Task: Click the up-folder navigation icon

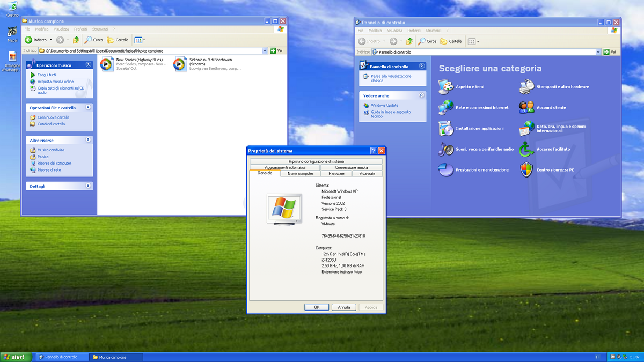Action: (76, 39)
